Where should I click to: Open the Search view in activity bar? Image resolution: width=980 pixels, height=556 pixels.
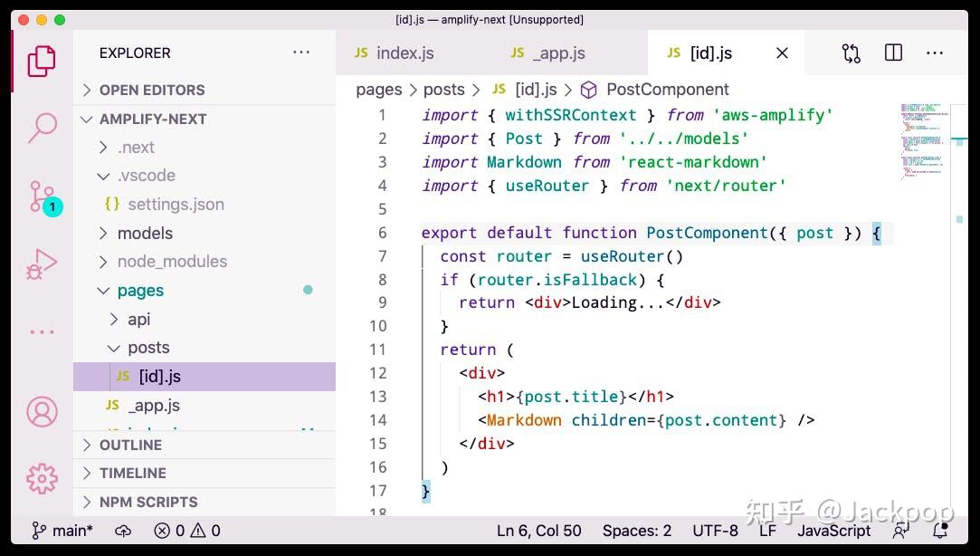42,129
